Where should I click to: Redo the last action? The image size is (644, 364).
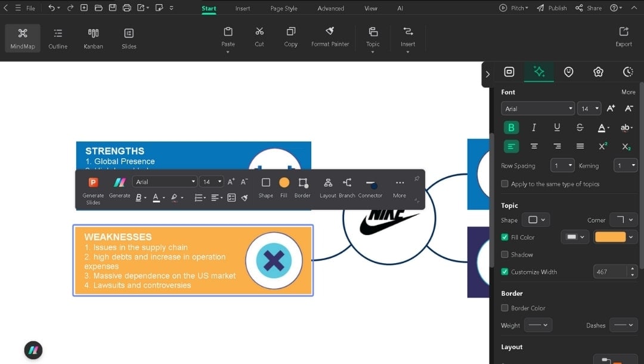pyautogui.click(x=70, y=8)
